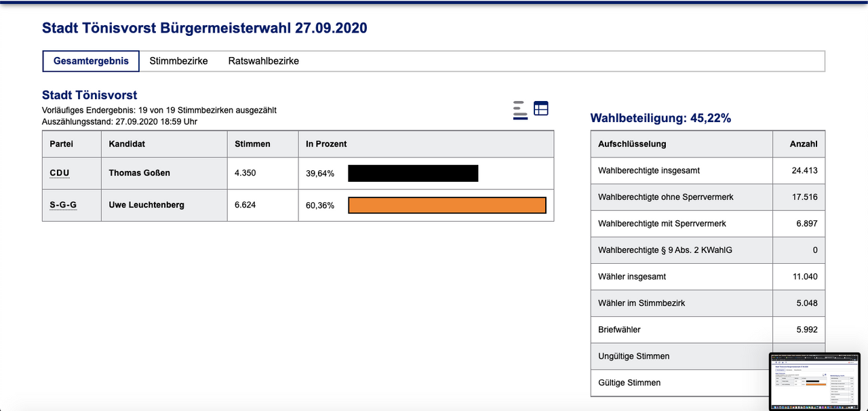Open the Stimmbezirke tab
Viewport: 868px width, 411px height.
[x=178, y=61]
